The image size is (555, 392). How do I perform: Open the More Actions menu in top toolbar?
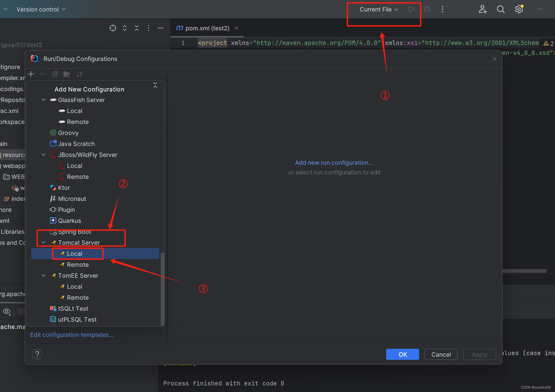pos(442,9)
